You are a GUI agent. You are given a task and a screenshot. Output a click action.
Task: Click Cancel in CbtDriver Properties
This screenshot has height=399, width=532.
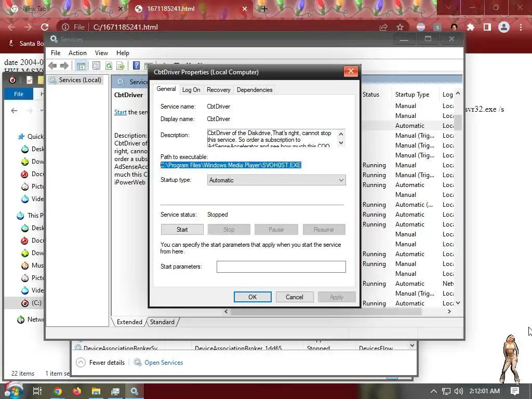(x=294, y=297)
